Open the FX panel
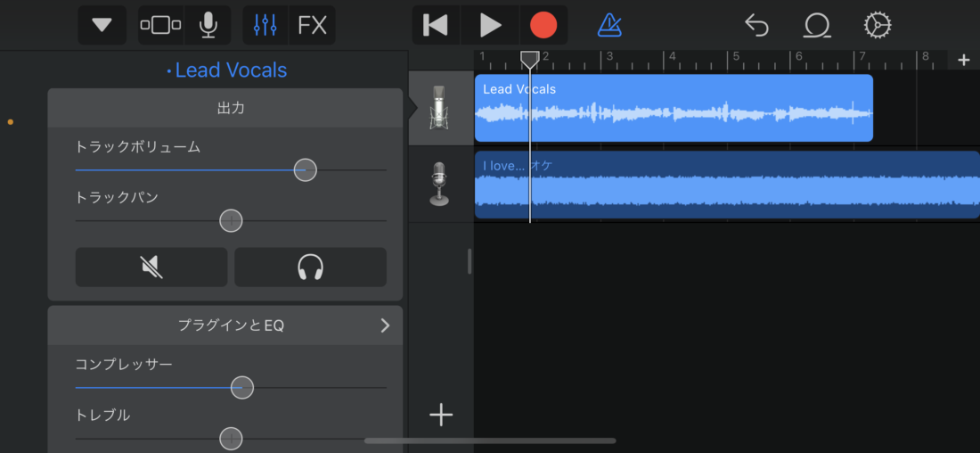This screenshot has height=453, width=980. pyautogui.click(x=312, y=25)
